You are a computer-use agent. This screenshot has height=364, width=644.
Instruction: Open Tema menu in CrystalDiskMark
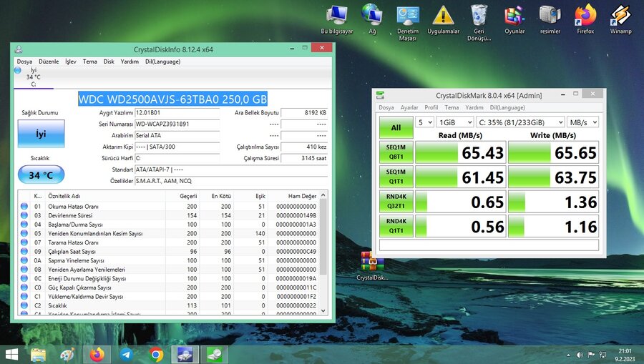(452, 107)
